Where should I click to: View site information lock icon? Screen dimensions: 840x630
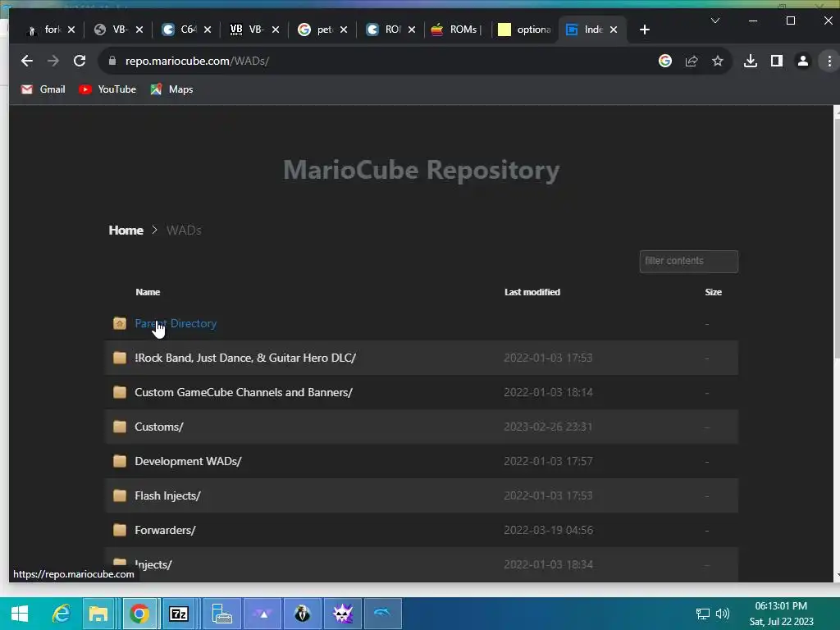tap(112, 61)
